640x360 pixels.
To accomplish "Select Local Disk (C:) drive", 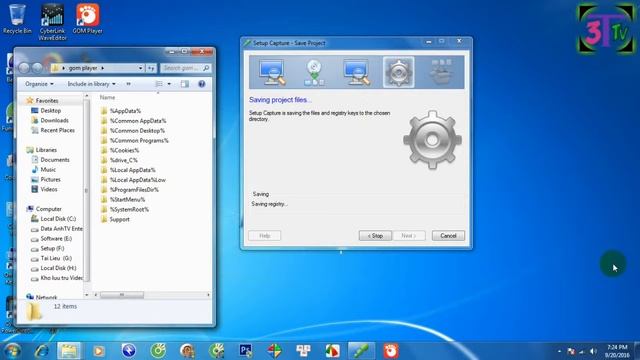I will [58, 219].
